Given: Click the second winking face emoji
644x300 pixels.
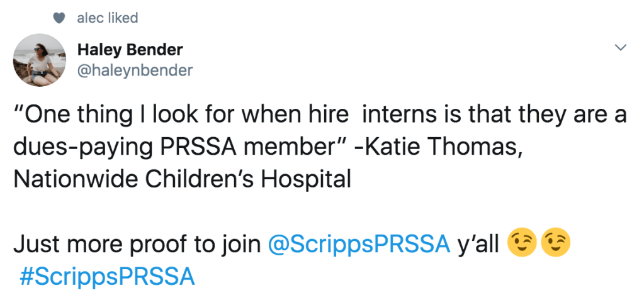Looking at the screenshot, I should point(555,245).
